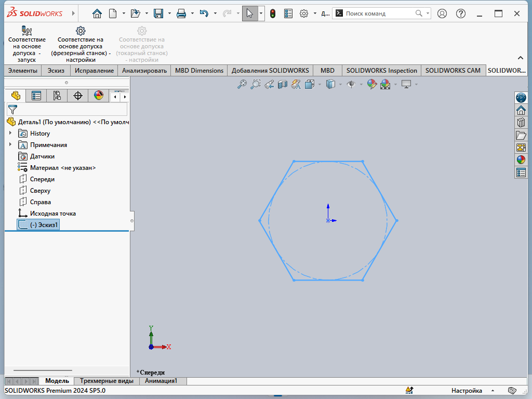
Task: Click the Edit Appearance icon in view toolbar
Action: pos(371,84)
